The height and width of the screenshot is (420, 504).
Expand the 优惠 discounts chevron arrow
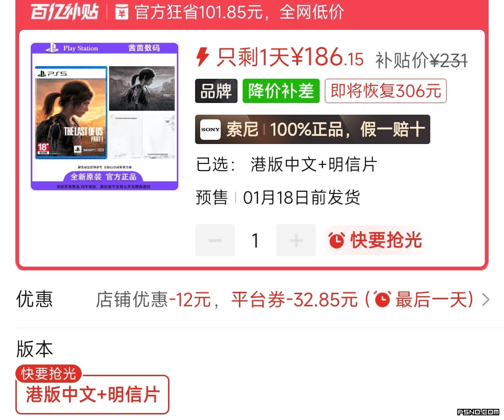coord(486,300)
